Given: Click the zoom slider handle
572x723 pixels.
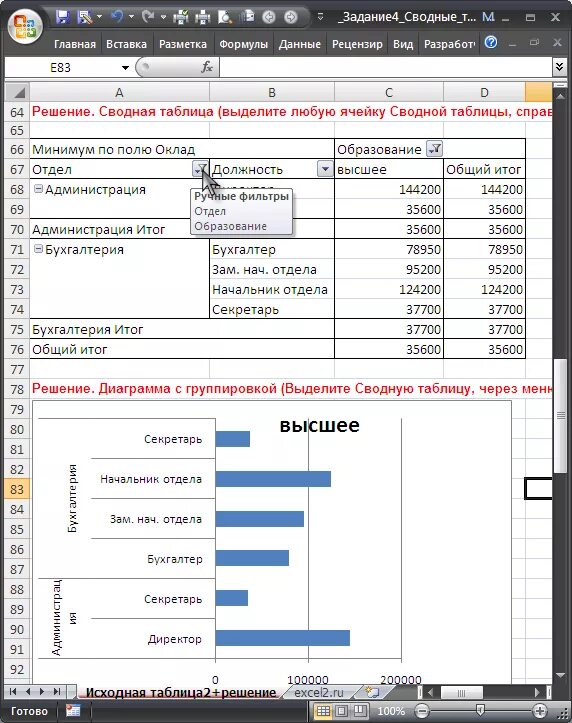Looking at the screenshot, I should (x=480, y=711).
